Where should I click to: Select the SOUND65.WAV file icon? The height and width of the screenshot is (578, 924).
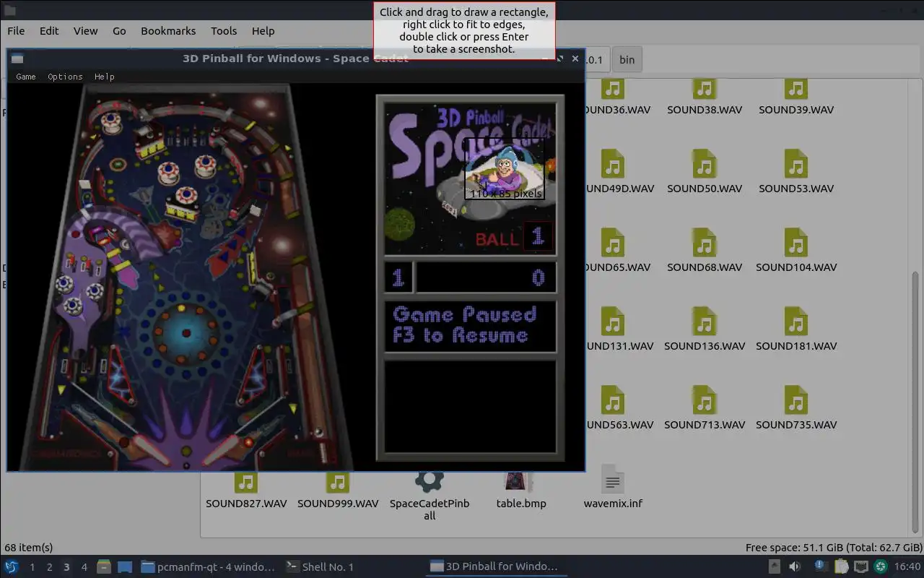613,243
